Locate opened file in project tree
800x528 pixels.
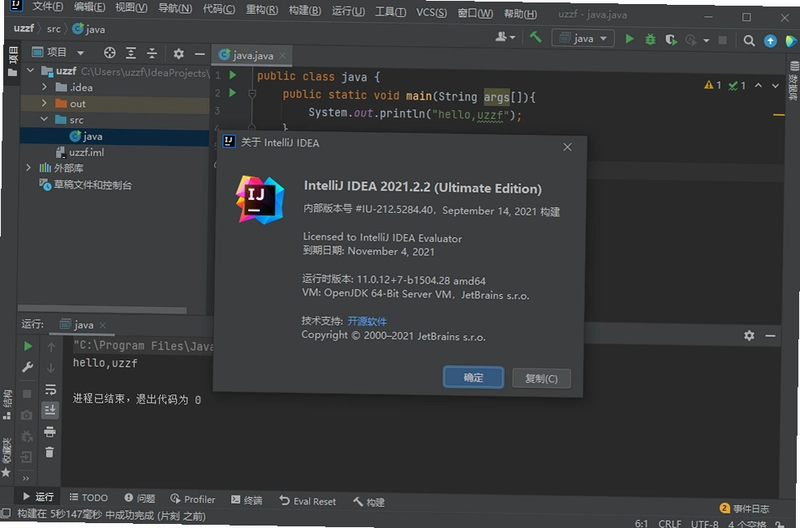109,53
